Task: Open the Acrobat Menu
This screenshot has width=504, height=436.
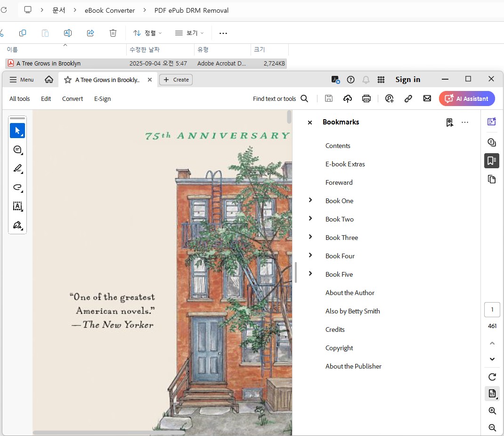Action: click(22, 80)
